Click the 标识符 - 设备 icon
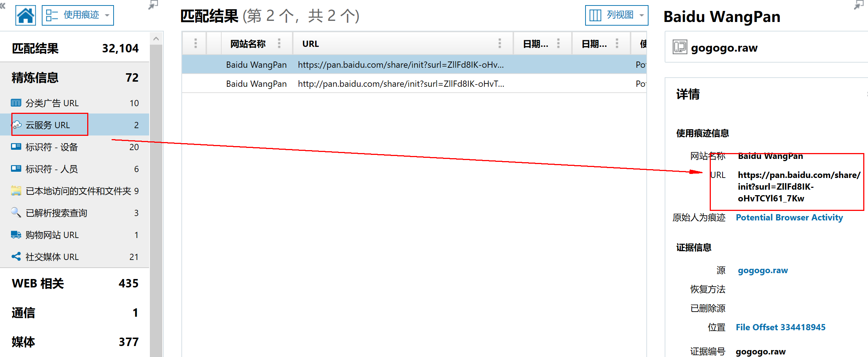Image resolution: width=868 pixels, height=357 pixels. coord(16,147)
